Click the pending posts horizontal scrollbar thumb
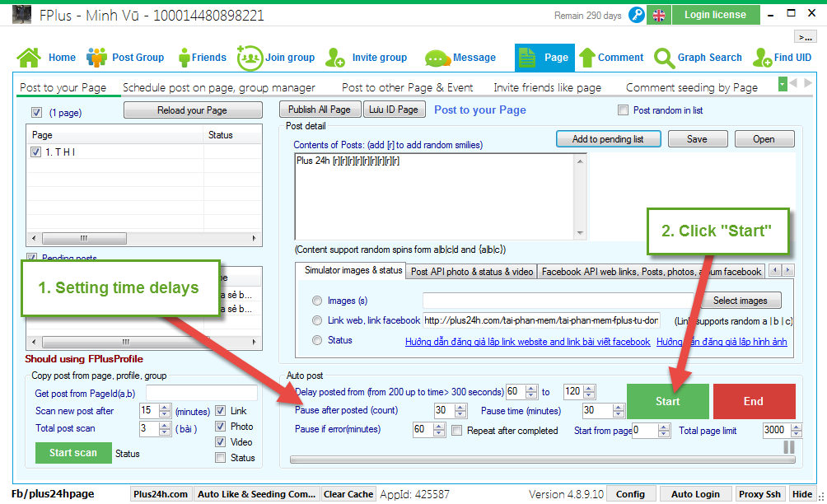Viewport: 827px width, 504px height. coord(125,342)
